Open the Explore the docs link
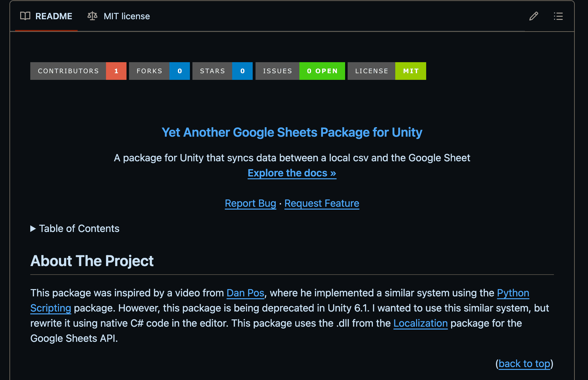588x380 pixels. [291, 173]
